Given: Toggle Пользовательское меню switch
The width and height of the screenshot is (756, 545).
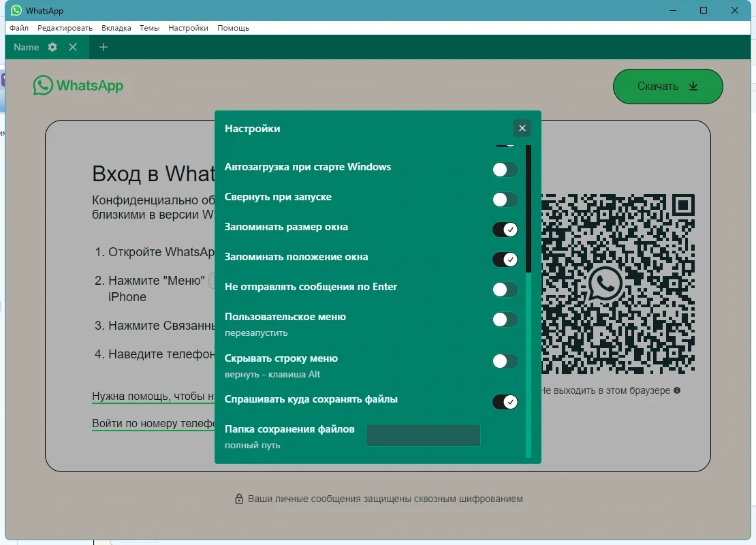Looking at the screenshot, I should [505, 320].
